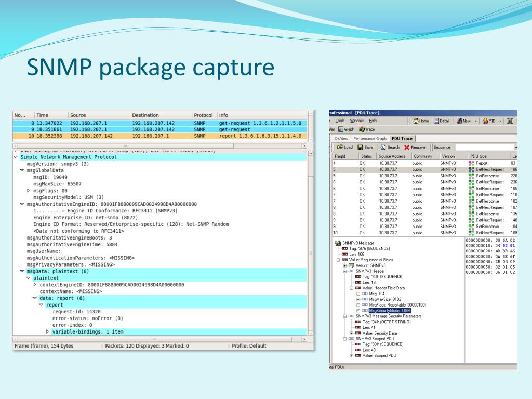
Task: Click the Search icon in PDU Trace
Action: pyautogui.click(x=383, y=147)
